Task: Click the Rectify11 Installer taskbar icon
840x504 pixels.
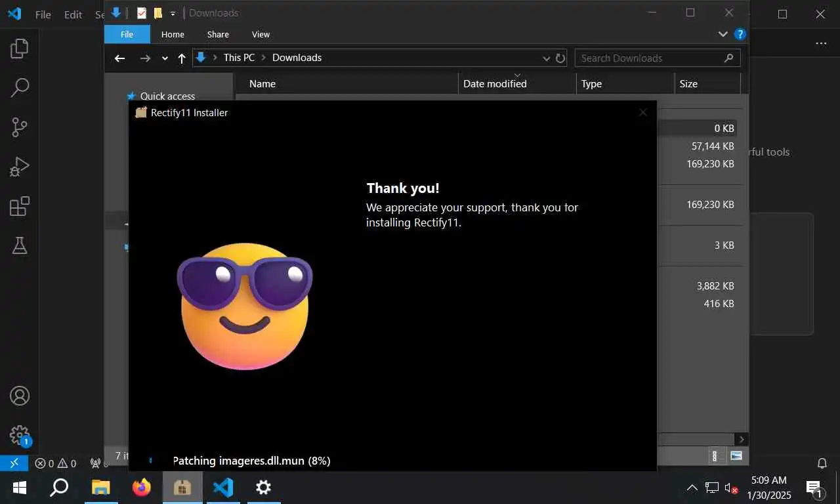Action: [182, 488]
